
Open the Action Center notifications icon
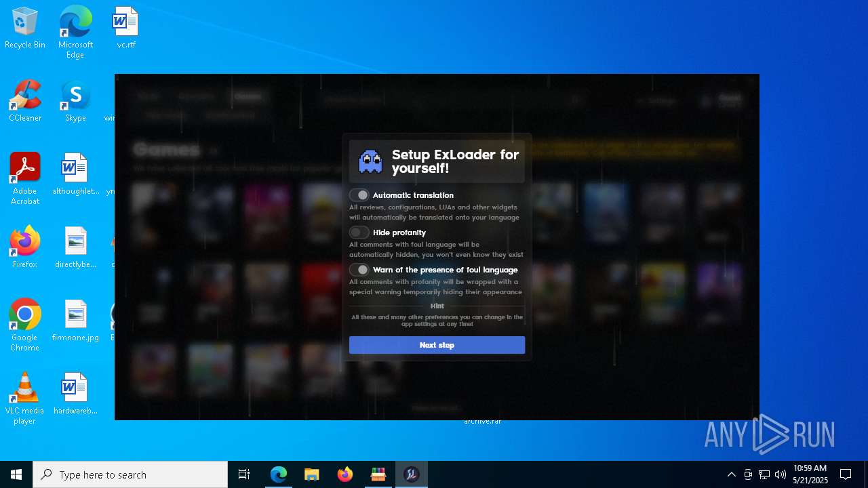click(846, 474)
